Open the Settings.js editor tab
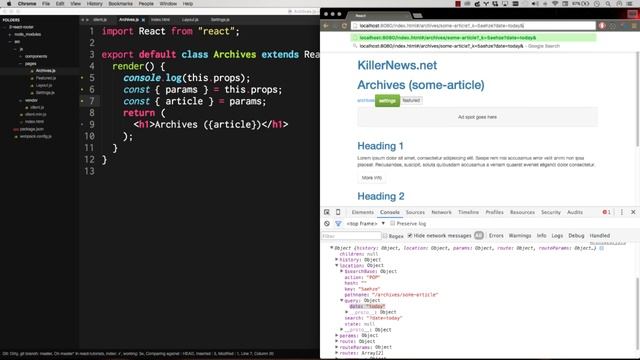The width and height of the screenshot is (640, 360). (x=220, y=20)
